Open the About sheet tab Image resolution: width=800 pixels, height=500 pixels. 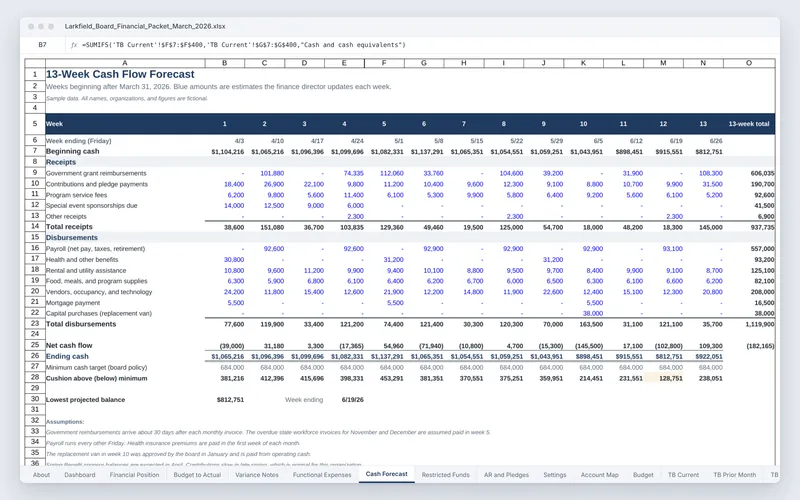(41, 475)
